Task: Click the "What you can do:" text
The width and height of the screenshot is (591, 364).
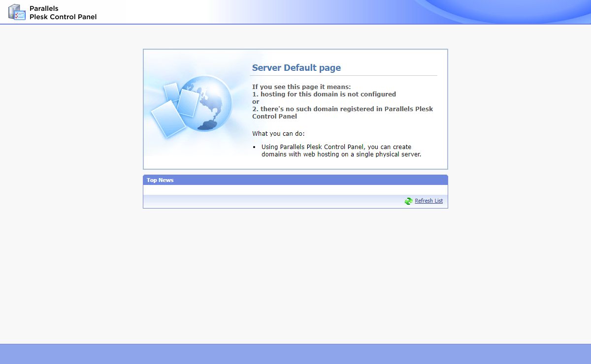Action: (x=279, y=134)
